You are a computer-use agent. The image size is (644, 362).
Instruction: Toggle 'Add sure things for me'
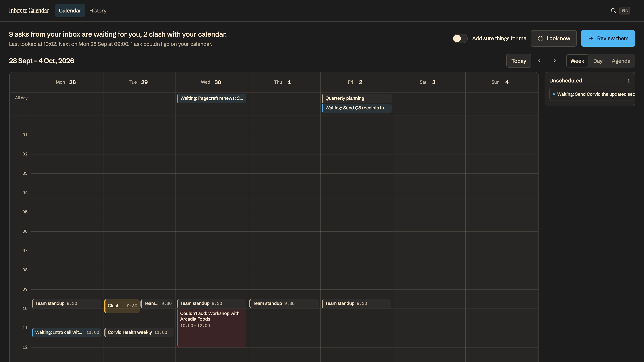pos(460,38)
